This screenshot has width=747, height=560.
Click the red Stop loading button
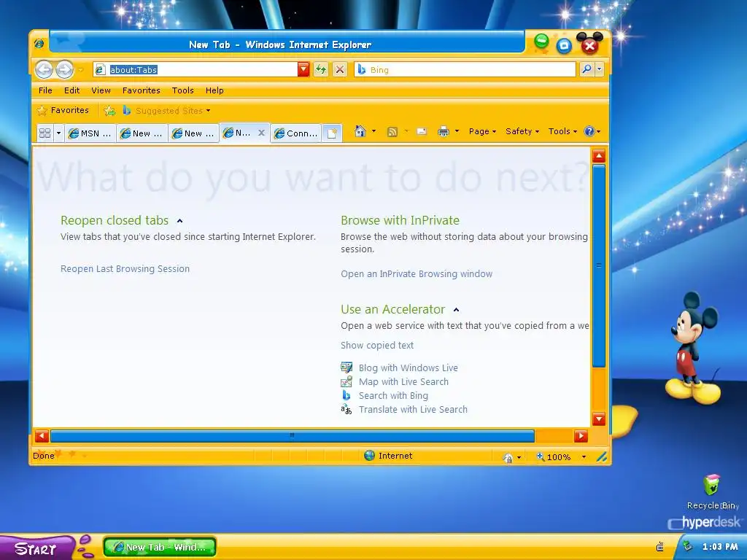(x=340, y=69)
